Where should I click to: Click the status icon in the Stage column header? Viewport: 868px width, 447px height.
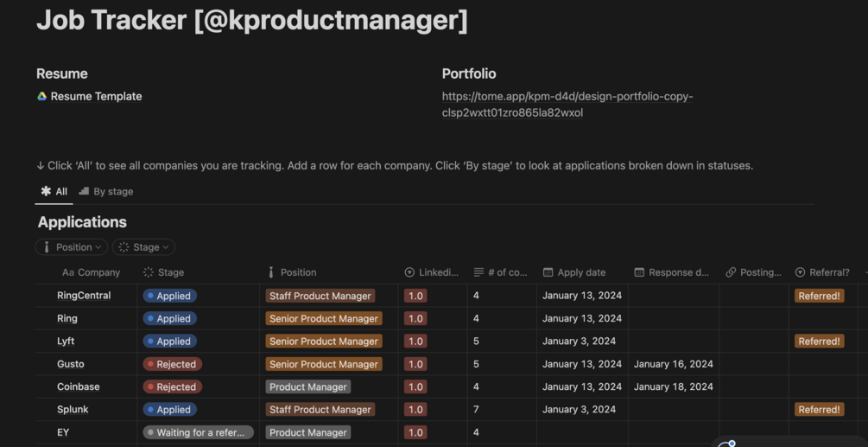point(149,272)
